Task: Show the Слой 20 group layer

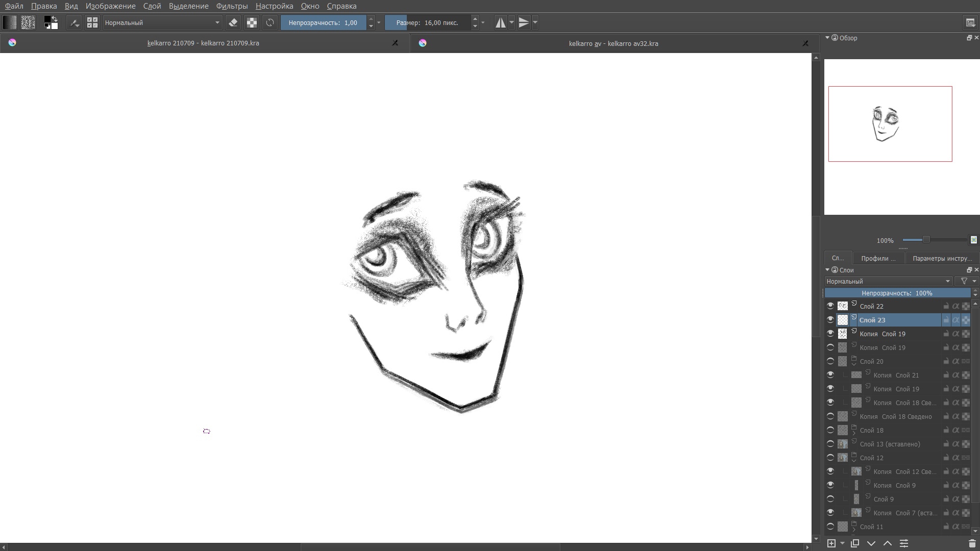Action: pos(830,361)
